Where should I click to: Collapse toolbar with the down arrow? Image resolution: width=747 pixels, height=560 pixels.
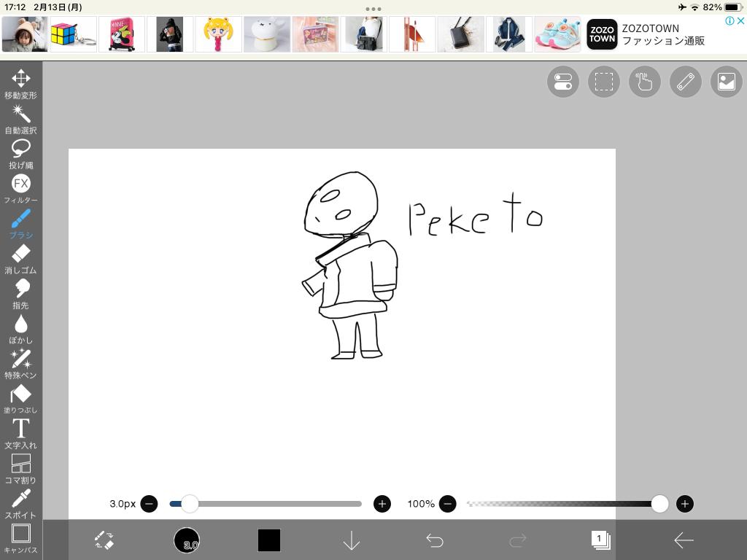pos(352,540)
